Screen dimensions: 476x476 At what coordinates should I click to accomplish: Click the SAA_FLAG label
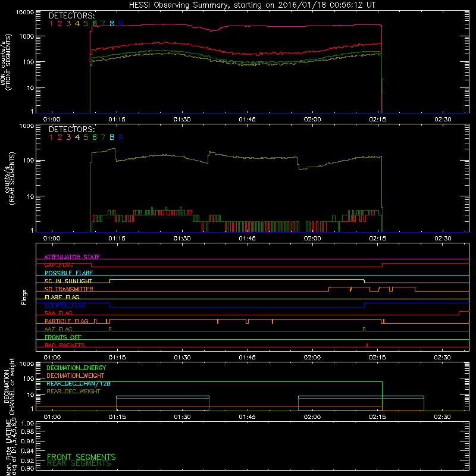pyautogui.click(x=58, y=313)
